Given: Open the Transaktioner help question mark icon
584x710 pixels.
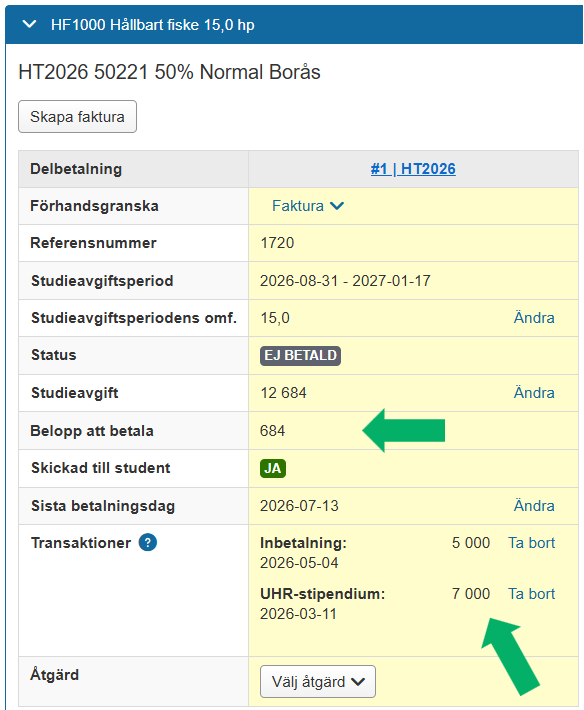Looking at the screenshot, I should (148, 542).
